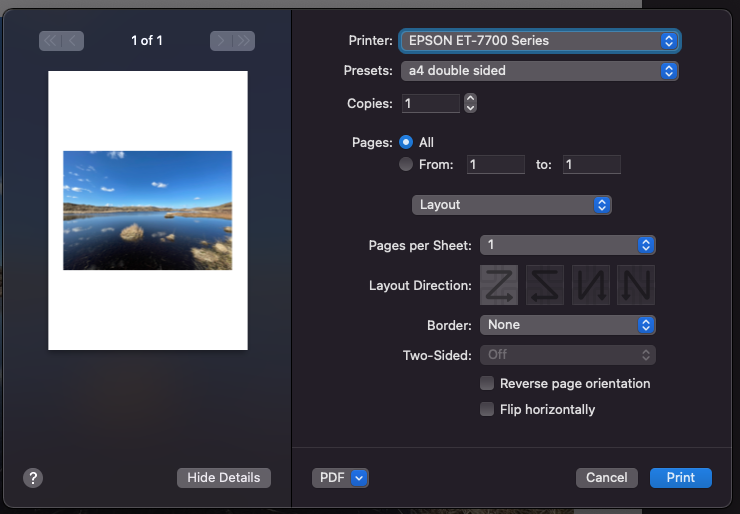Open the Layout options section dropdown

pos(512,205)
